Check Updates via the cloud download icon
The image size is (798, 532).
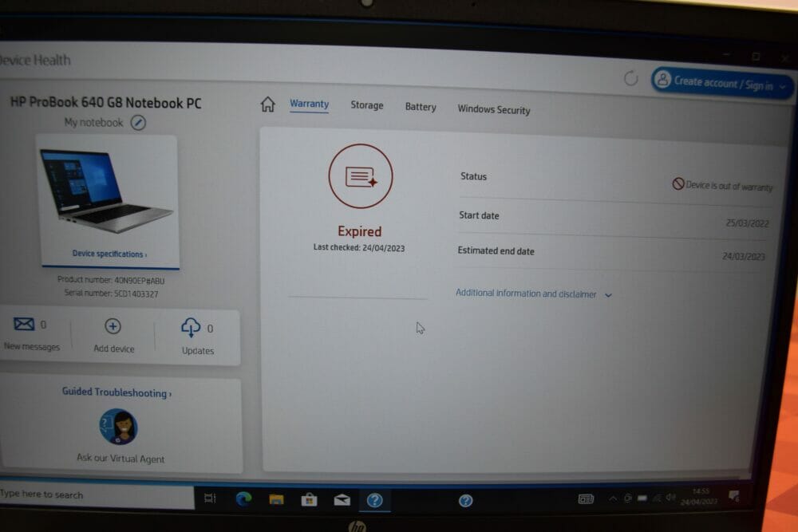pos(191,328)
